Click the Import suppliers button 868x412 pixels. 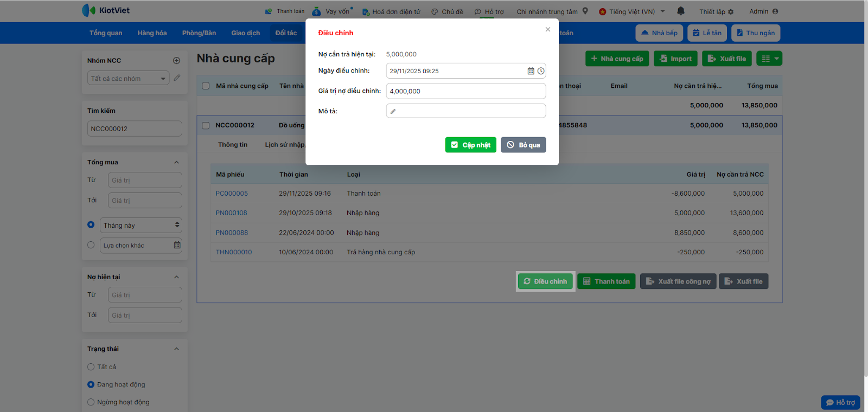click(x=675, y=59)
